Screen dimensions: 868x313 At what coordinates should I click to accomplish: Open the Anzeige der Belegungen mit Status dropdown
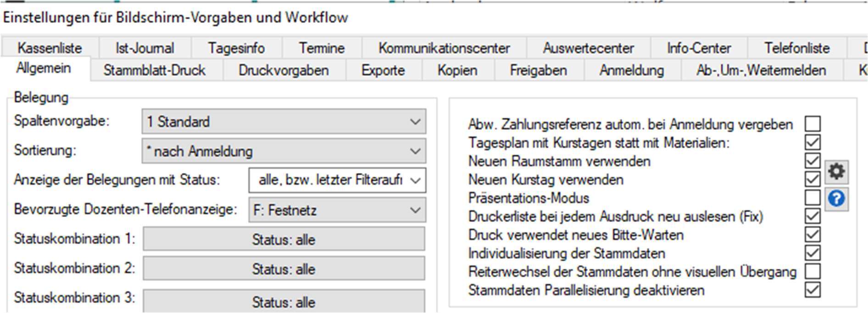coord(337,180)
